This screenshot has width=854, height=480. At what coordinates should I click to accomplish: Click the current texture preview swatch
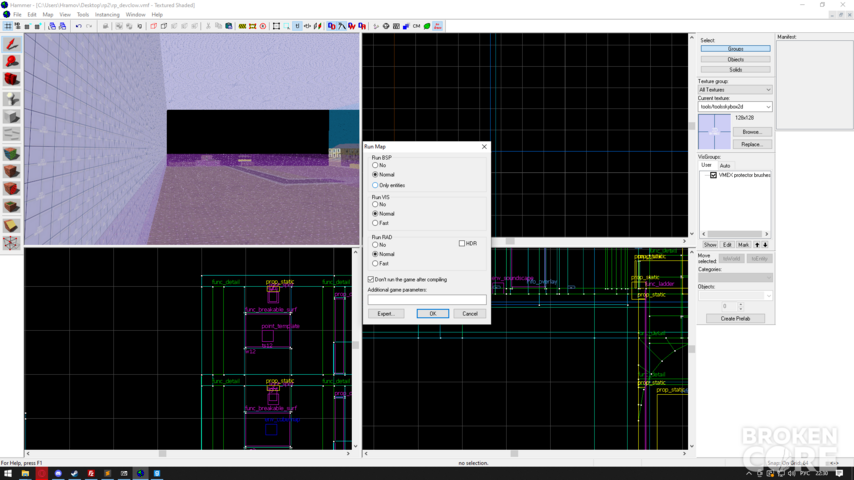(x=715, y=131)
